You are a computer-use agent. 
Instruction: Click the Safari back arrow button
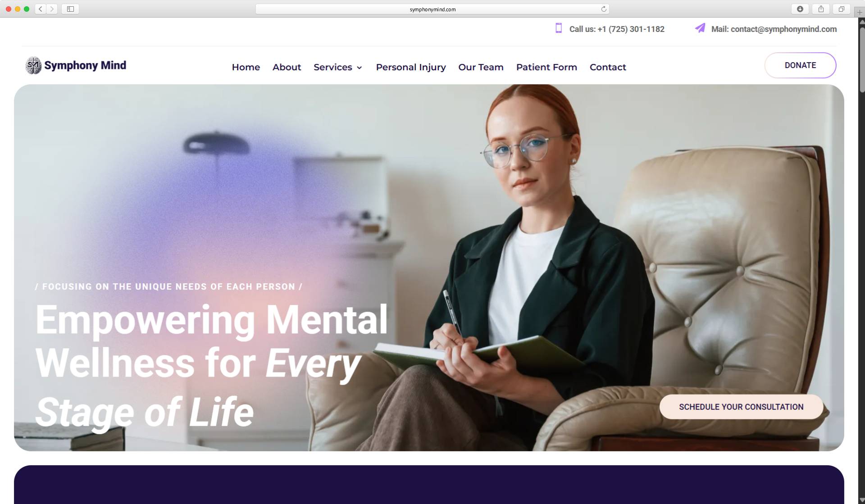coord(41,9)
